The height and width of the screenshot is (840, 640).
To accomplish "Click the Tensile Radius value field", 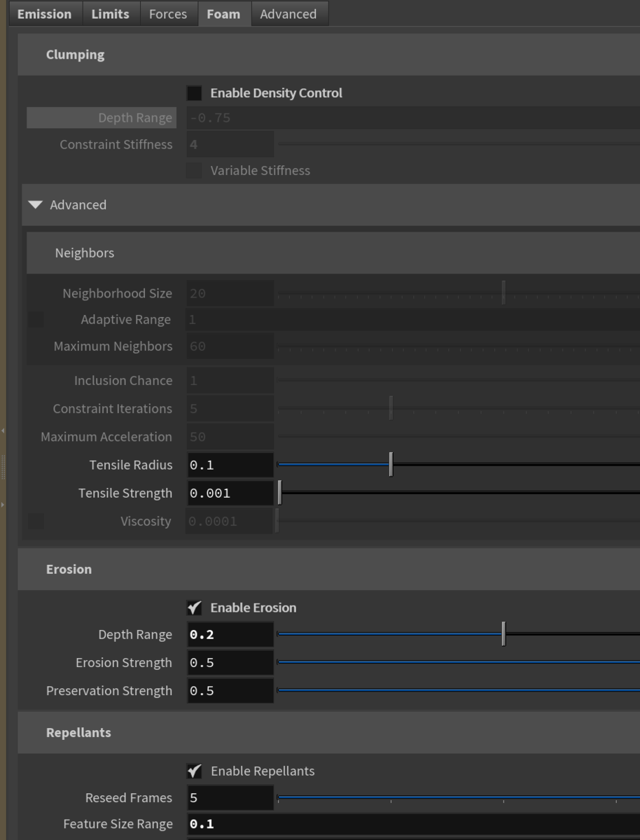I will pyautogui.click(x=230, y=465).
